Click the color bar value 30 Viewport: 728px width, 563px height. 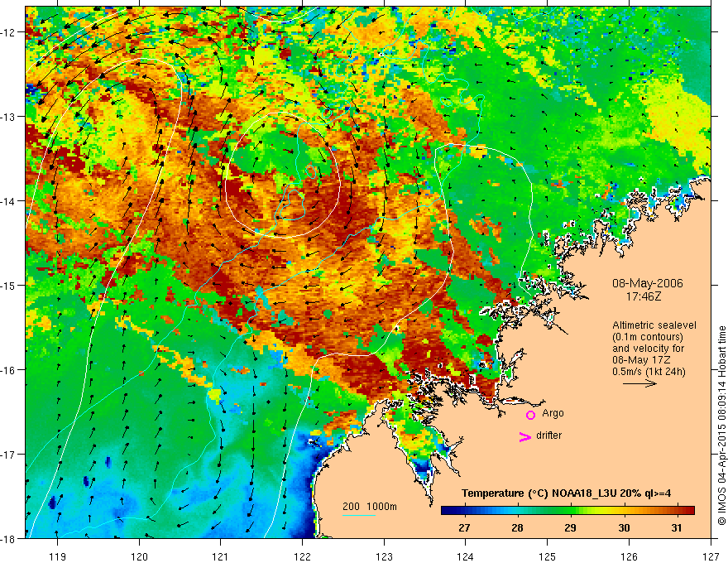[x=624, y=527]
